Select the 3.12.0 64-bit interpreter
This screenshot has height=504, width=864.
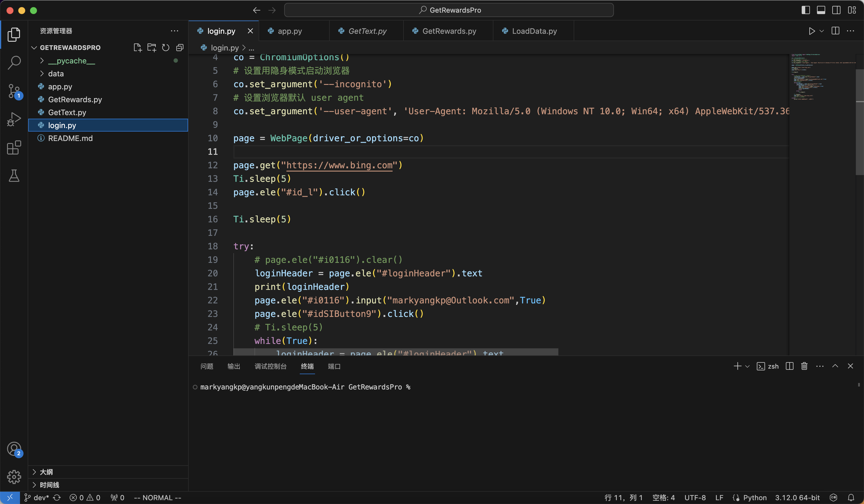click(797, 498)
